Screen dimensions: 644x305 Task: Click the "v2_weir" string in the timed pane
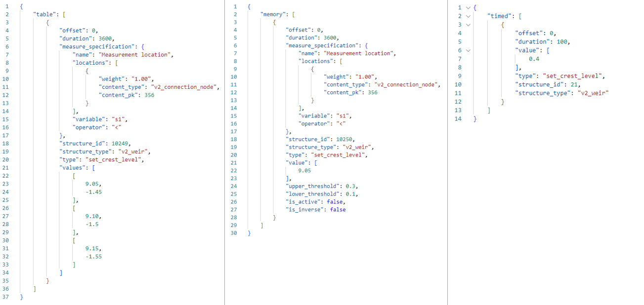coord(594,93)
